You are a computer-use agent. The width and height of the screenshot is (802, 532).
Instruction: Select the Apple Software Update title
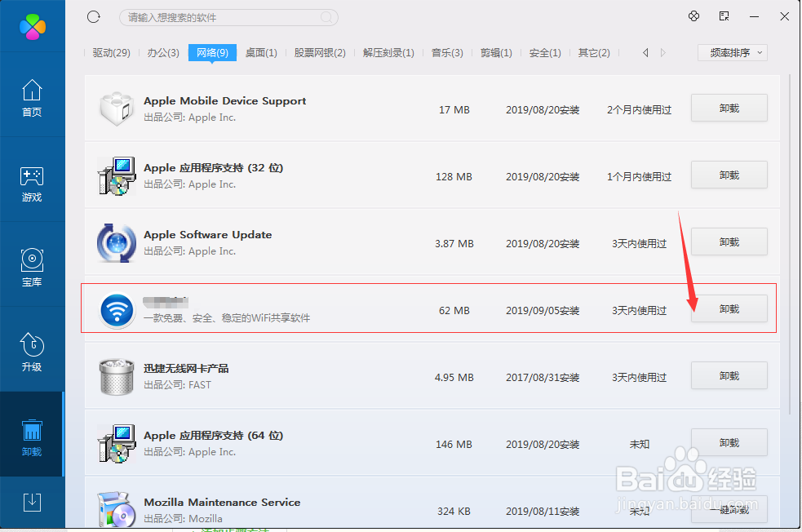pos(208,234)
